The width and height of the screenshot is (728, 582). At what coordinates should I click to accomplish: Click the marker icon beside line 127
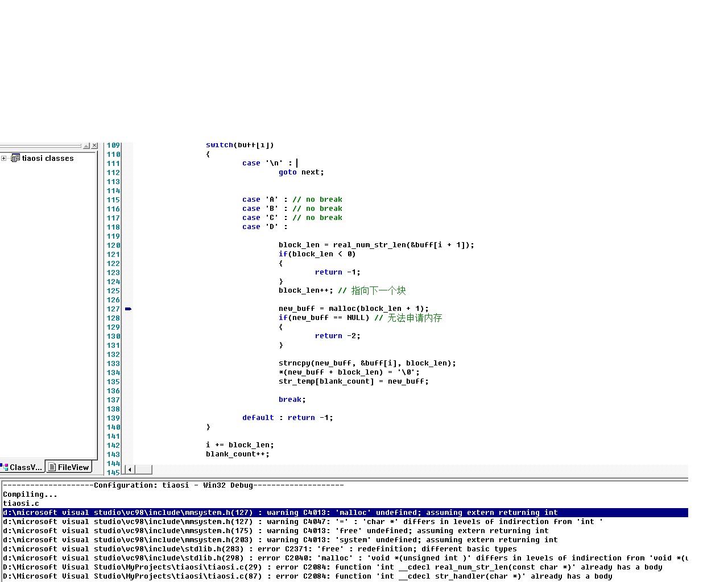tap(128, 309)
